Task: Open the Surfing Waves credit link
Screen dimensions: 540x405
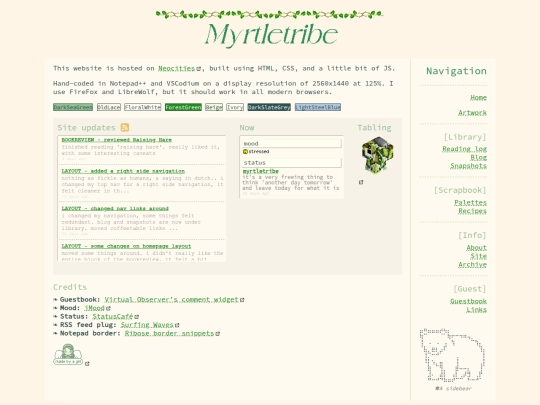Action: pyautogui.click(x=147, y=325)
